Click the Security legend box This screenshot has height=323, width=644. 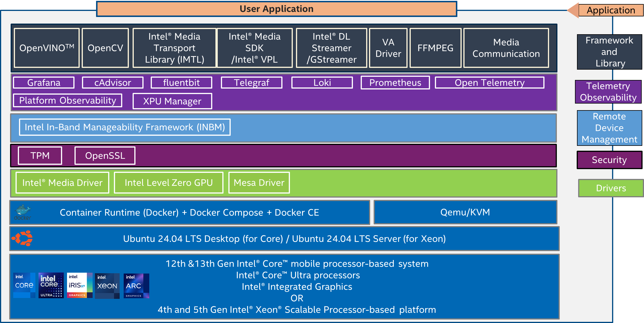pyautogui.click(x=609, y=160)
